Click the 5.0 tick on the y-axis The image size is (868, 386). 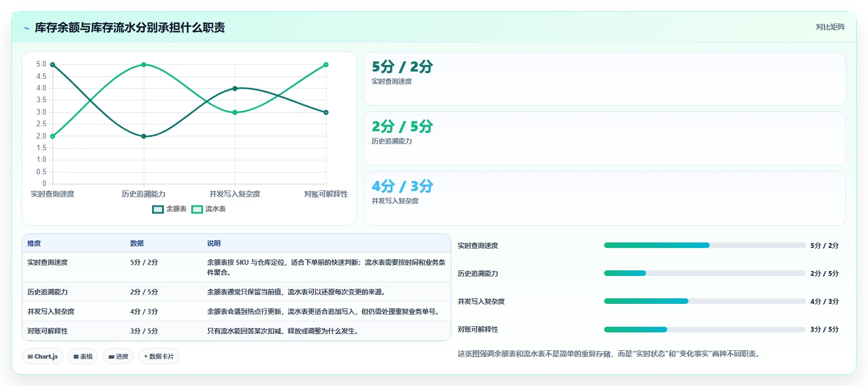(41, 64)
